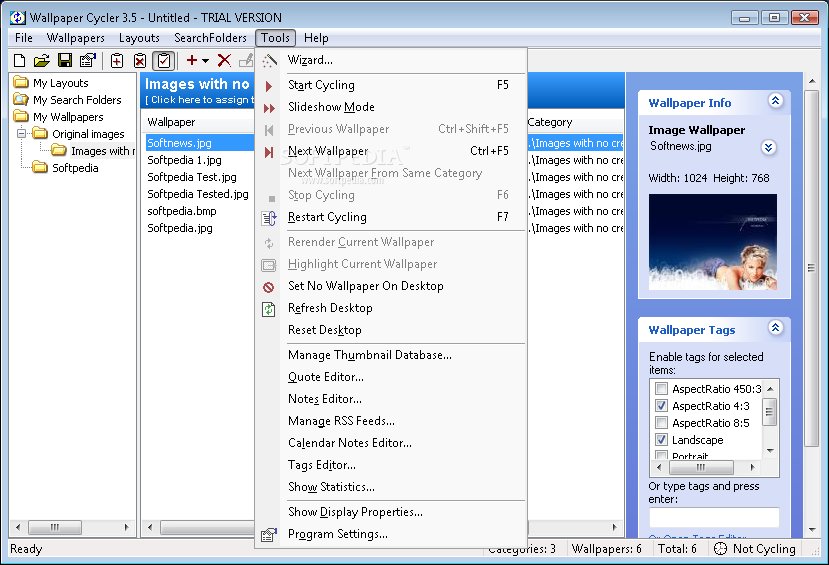Select Images with no tree folder
The image size is (829, 565).
(x=103, y=151)
